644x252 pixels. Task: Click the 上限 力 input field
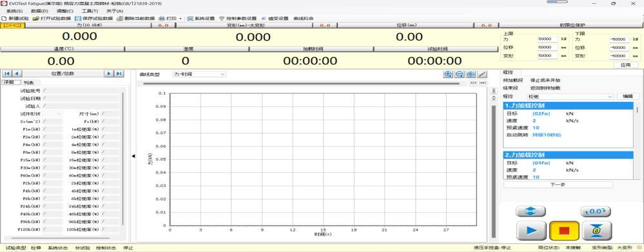(547, 39)
